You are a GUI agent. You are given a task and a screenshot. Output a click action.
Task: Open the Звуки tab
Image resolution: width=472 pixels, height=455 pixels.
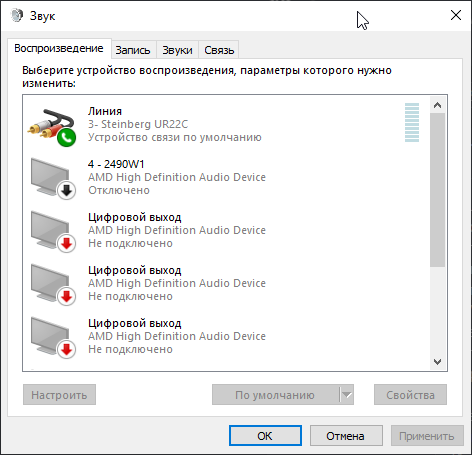pos(177,50)
